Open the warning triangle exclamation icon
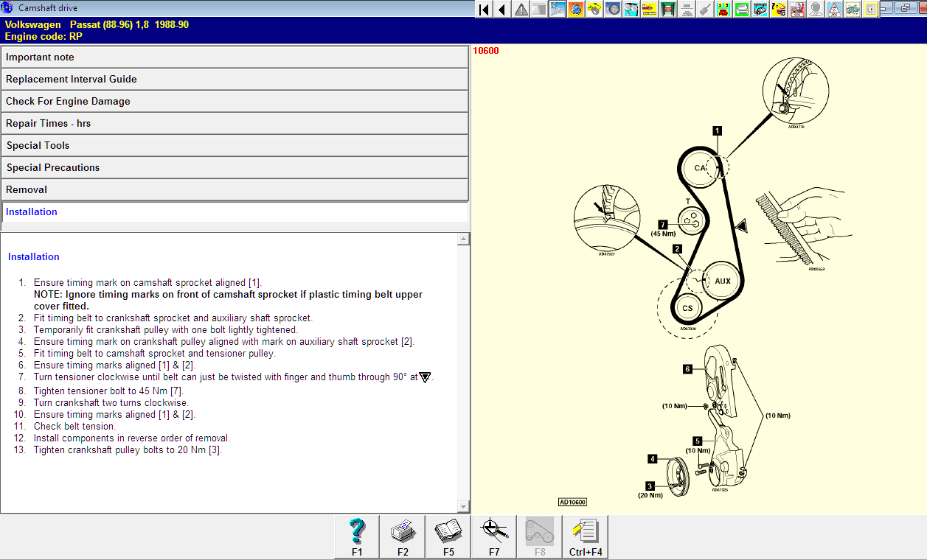The image size is (927, 560). click(521, 10)
